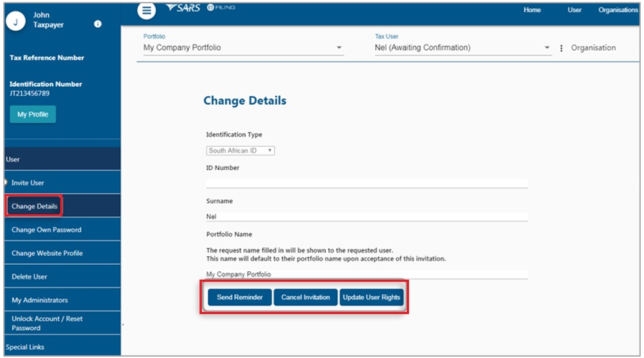The width and height of the screenshot is (644, 358).
Task: Open the three-dot options menu
Action: coord(561,48)
